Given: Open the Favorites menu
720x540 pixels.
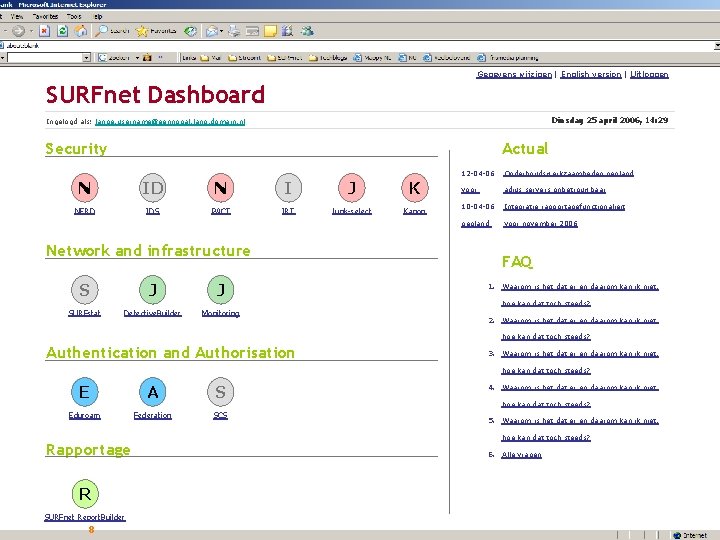Looking at the screenshot, I should pyautogui.click(x=45, y=17).
